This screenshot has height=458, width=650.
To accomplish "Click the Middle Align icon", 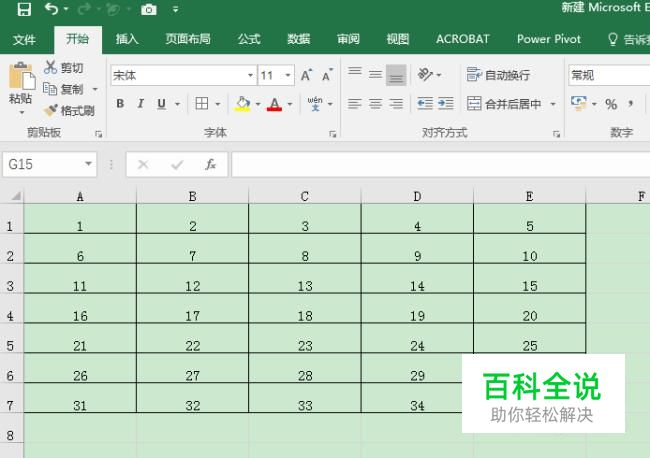I will pos(376,75).
